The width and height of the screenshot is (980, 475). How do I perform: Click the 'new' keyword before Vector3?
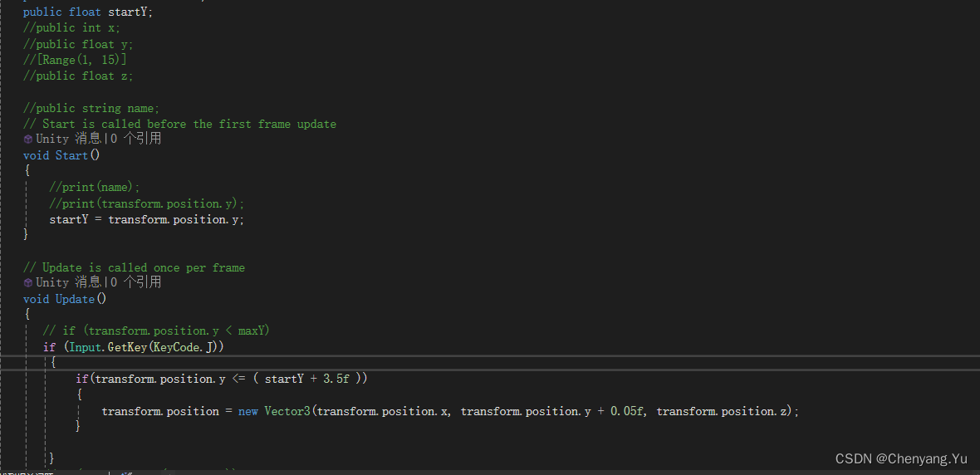click(248, 411)
